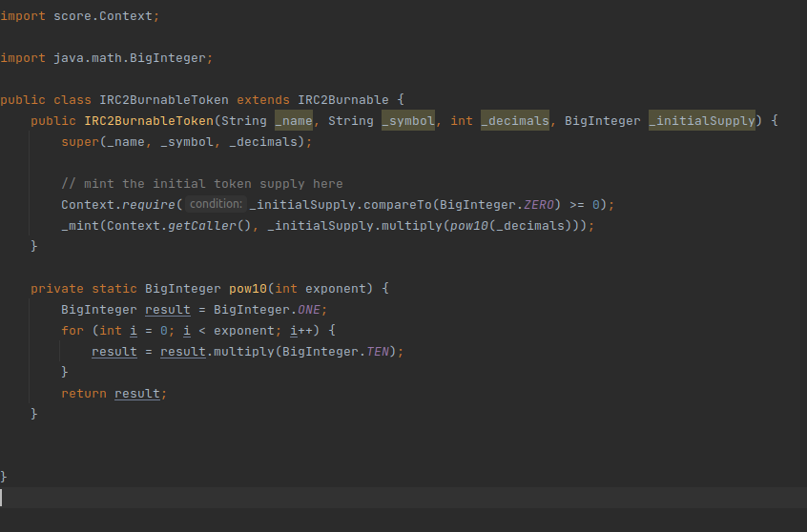Click the BigInteger.ZERO constant
The width and height of the screenshot is (807, 532).
pos(540,204)
